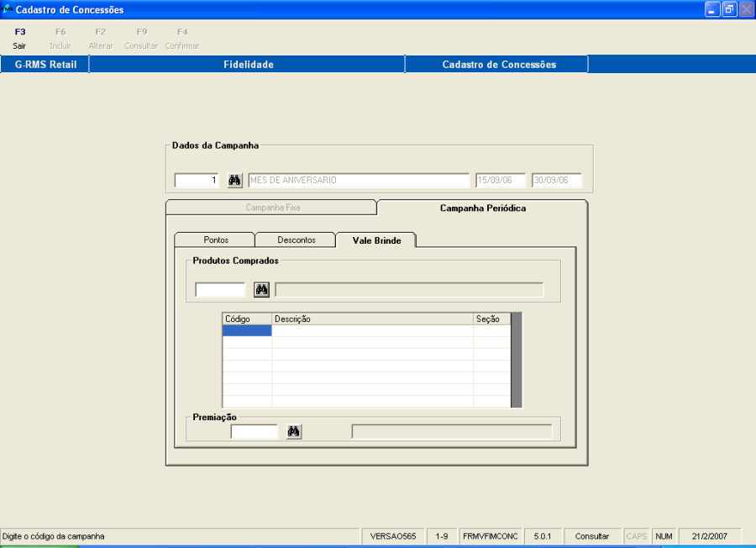Click VERSAO565 in the status bar
756x548 pixels.
coord(393,536)
